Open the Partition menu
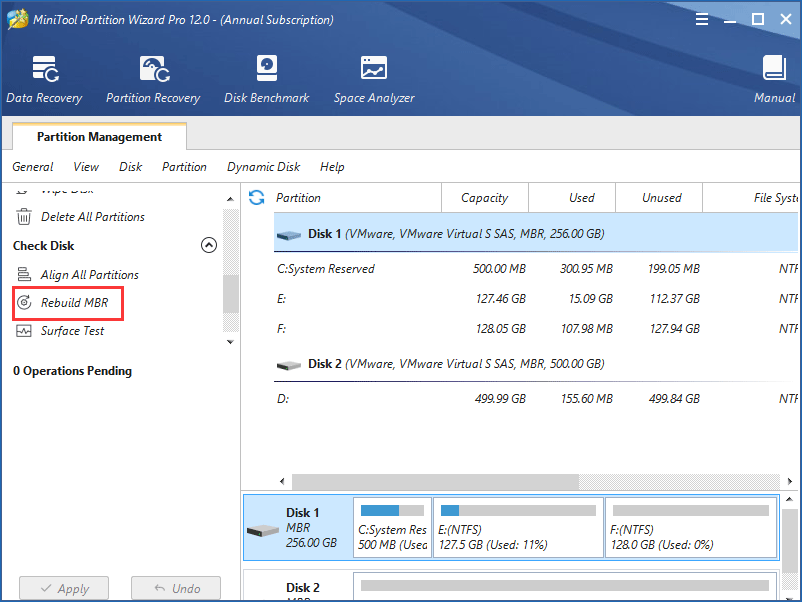Screen dimensions: 802x602 184,167
